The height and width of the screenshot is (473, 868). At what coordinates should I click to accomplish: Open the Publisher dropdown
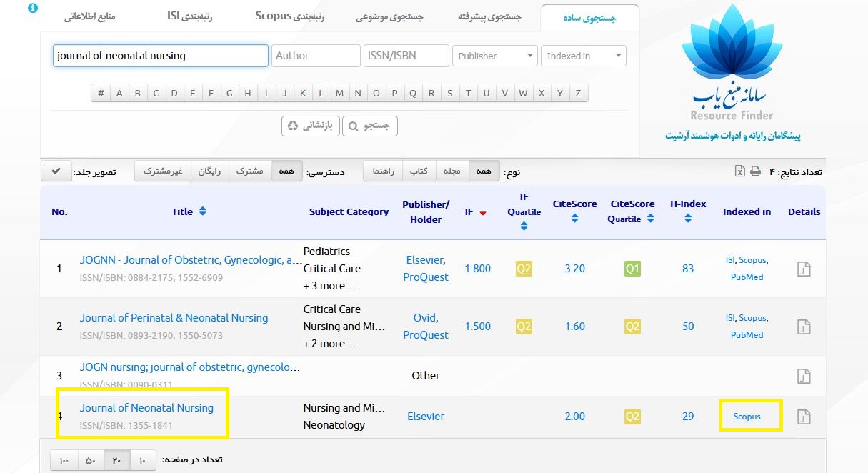coord(494,56)
